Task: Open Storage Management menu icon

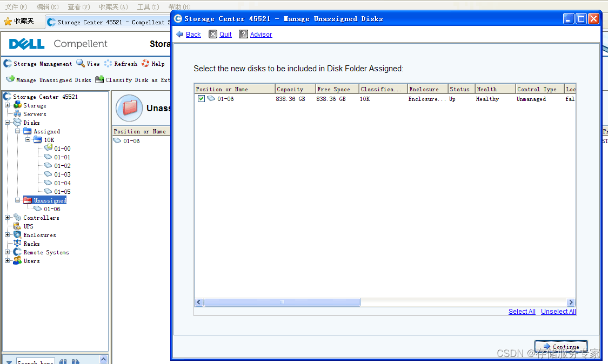Action: [x=8, y=63]
